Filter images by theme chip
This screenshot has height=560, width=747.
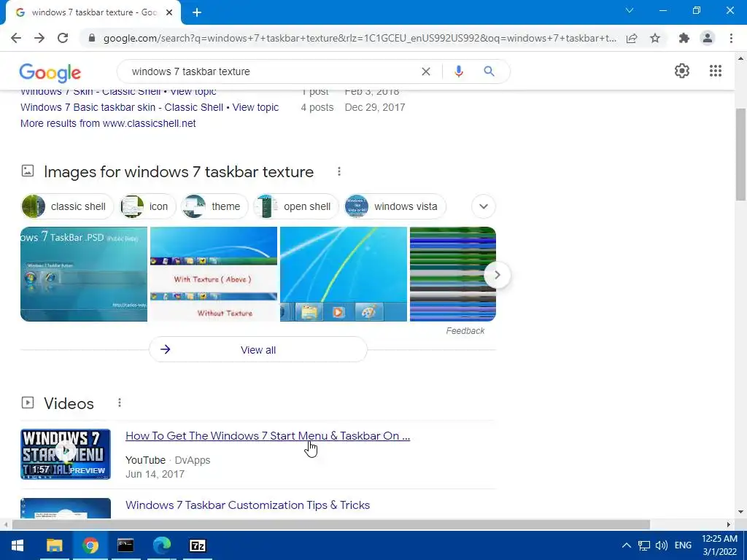coord(215,206)
